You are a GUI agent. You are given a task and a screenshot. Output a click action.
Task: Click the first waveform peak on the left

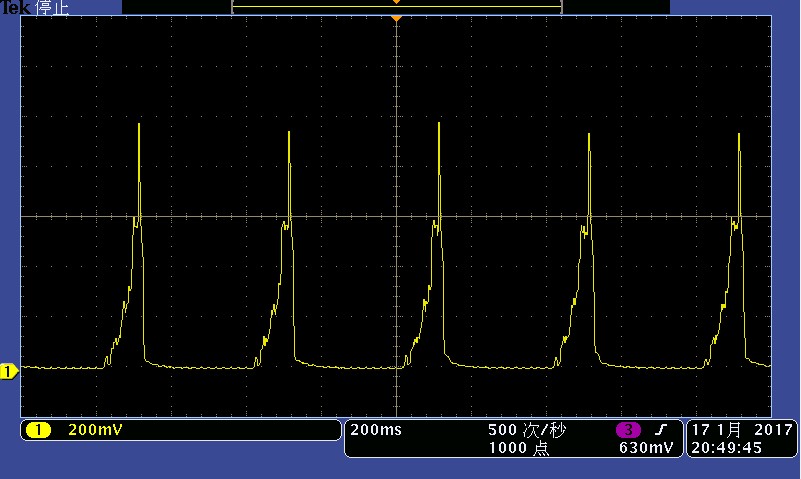pos(139,125)
